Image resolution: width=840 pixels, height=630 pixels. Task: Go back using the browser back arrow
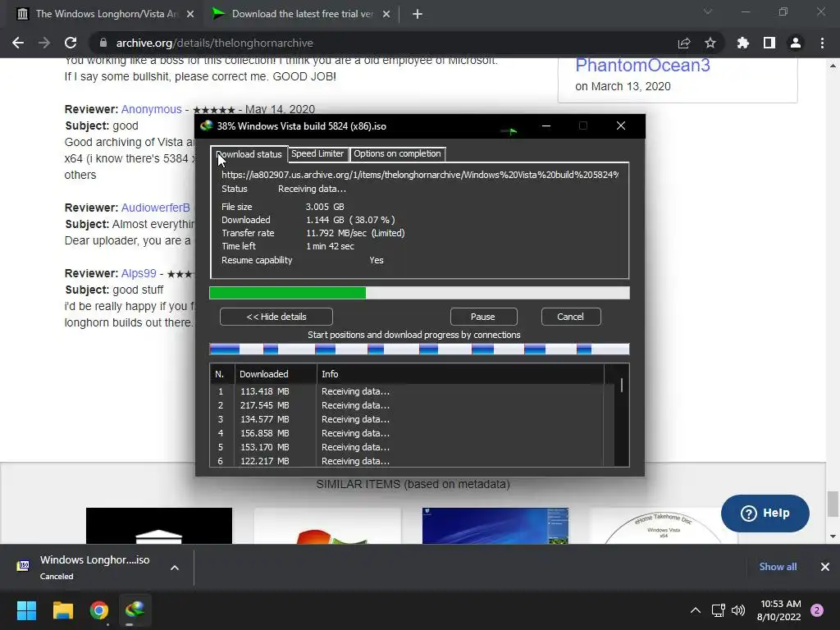(x=18, y=43)
